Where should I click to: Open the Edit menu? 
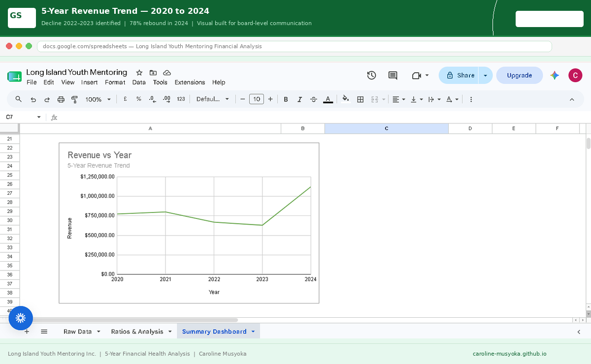click(x=49, y=82)
